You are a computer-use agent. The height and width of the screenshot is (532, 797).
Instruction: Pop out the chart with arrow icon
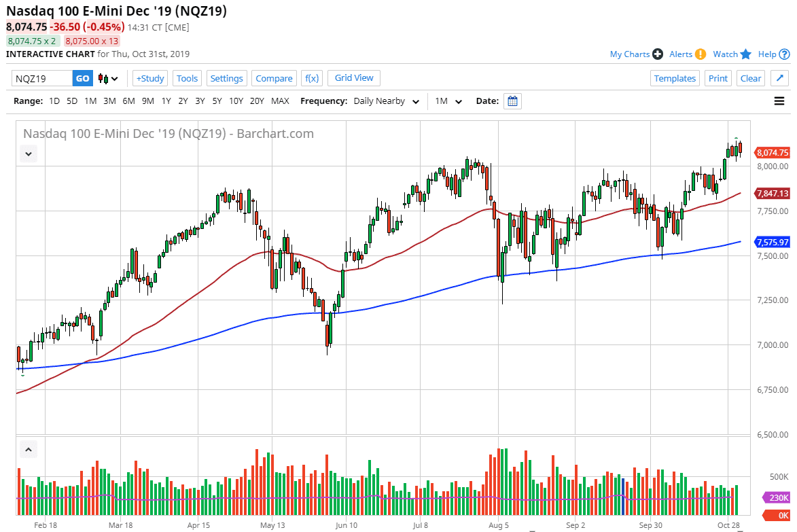point(780,78)
